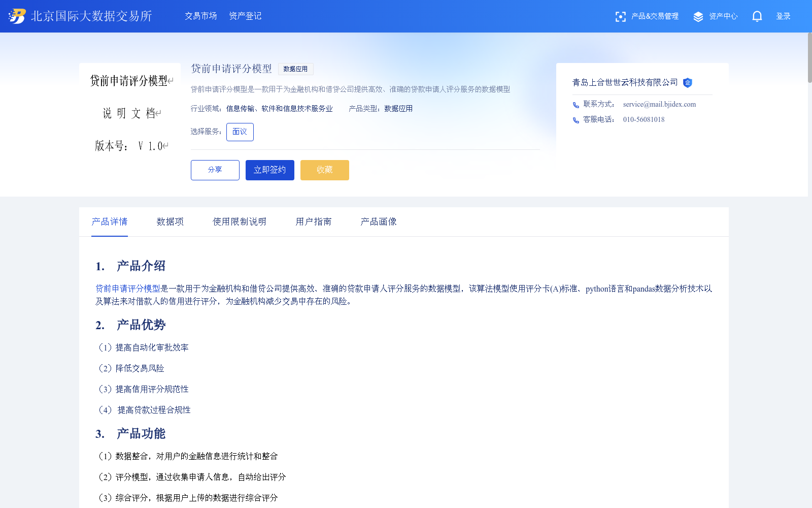Viewport: 812px width, 508px height.
Task: Open the 交易市场 menu
Action: point(200,16)
